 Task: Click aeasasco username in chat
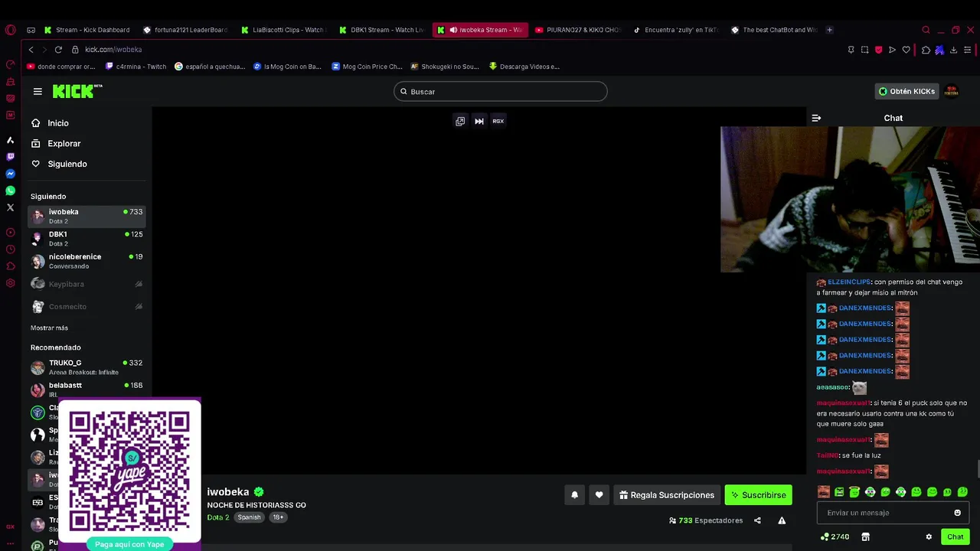(x=833, y=387)
